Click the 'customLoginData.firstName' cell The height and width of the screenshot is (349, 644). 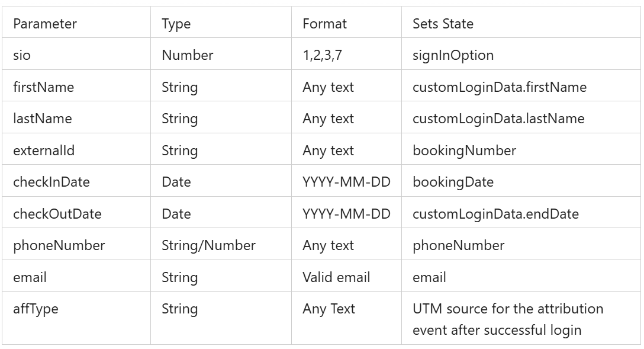(499, 87)
